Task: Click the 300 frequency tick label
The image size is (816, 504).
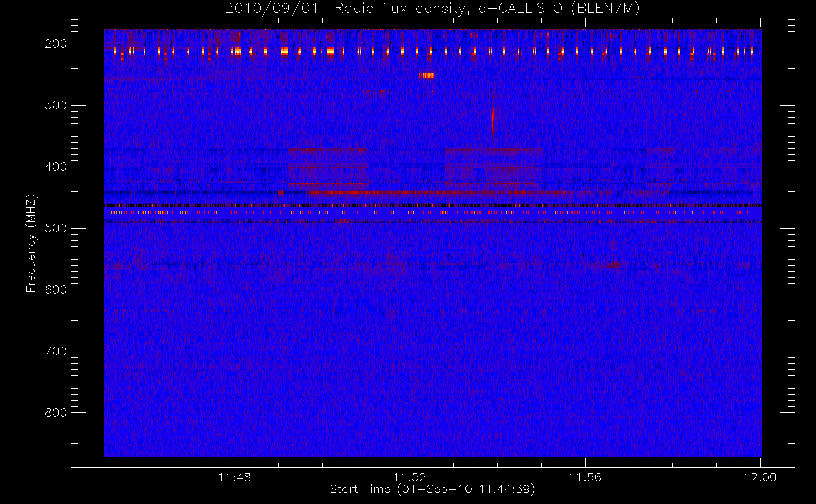Action: 56,105
